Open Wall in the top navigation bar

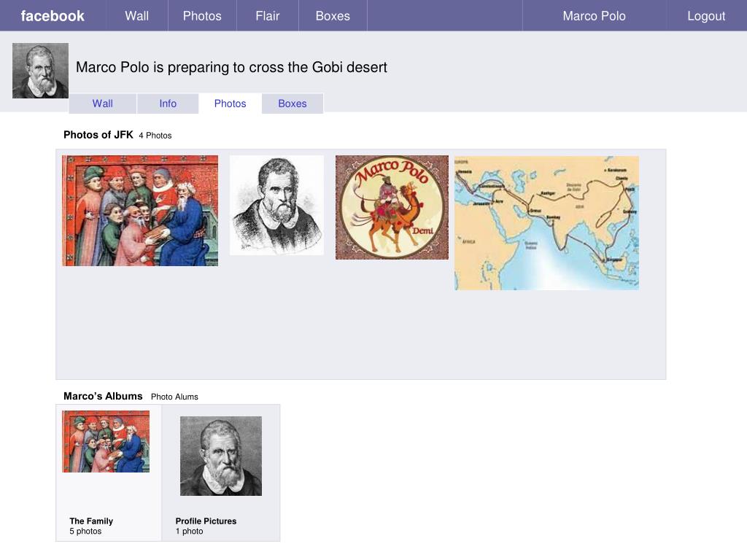(x=136, y=16)
